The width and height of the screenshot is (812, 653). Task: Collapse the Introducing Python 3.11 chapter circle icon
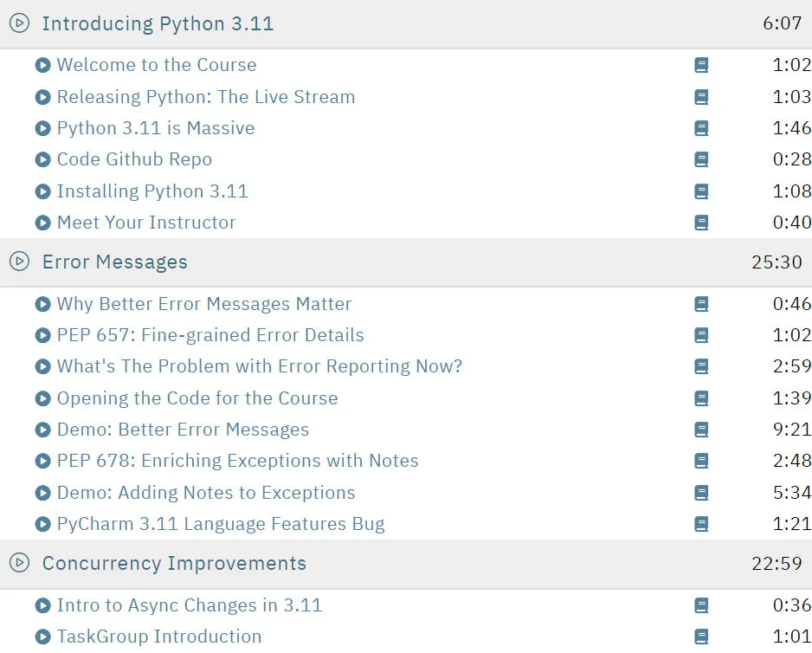point(20,23)
